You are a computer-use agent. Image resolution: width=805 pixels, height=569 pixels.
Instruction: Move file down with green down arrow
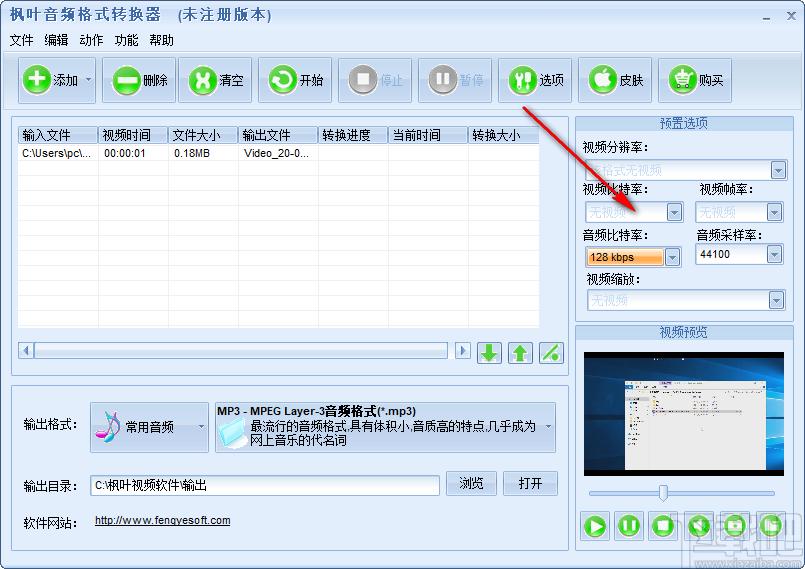click(489, 353)
